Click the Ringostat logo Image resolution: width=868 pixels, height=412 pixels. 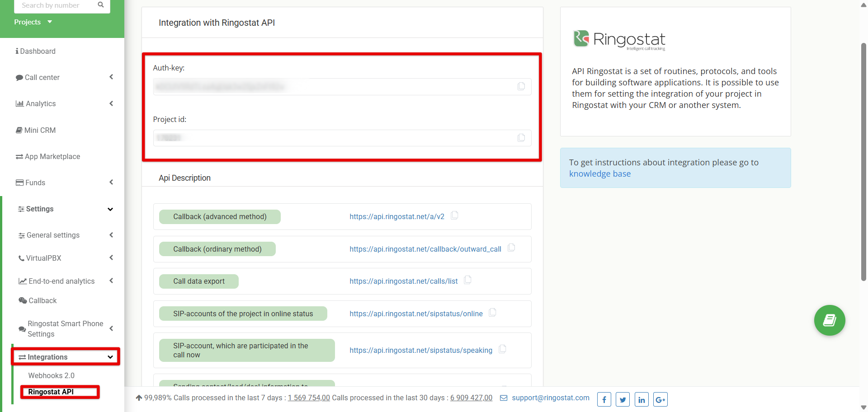[x=619, y=40]
